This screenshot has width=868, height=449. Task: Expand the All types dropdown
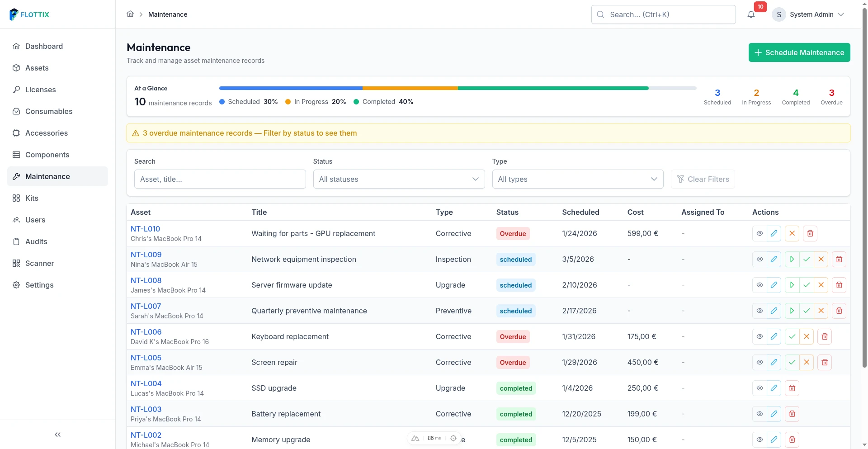577,179
